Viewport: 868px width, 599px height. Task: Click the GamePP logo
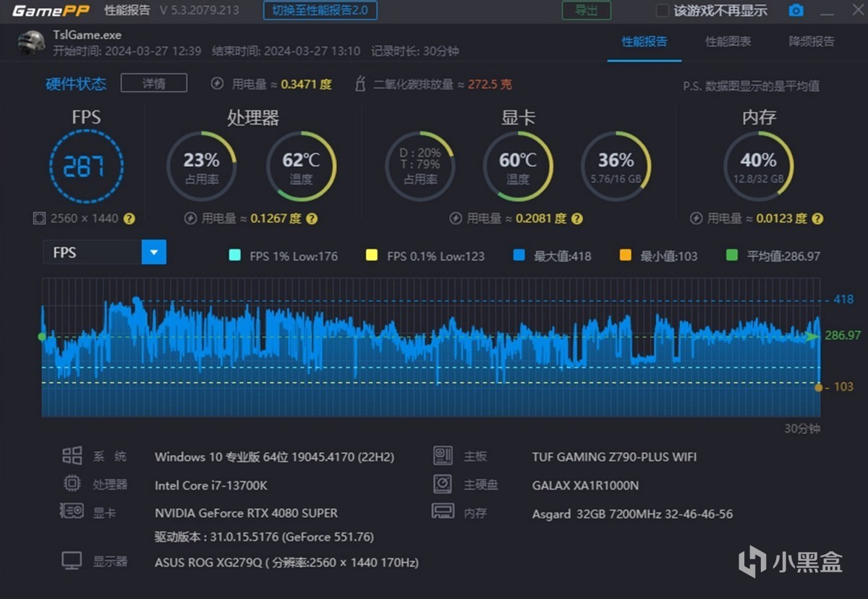coord(51,11)
